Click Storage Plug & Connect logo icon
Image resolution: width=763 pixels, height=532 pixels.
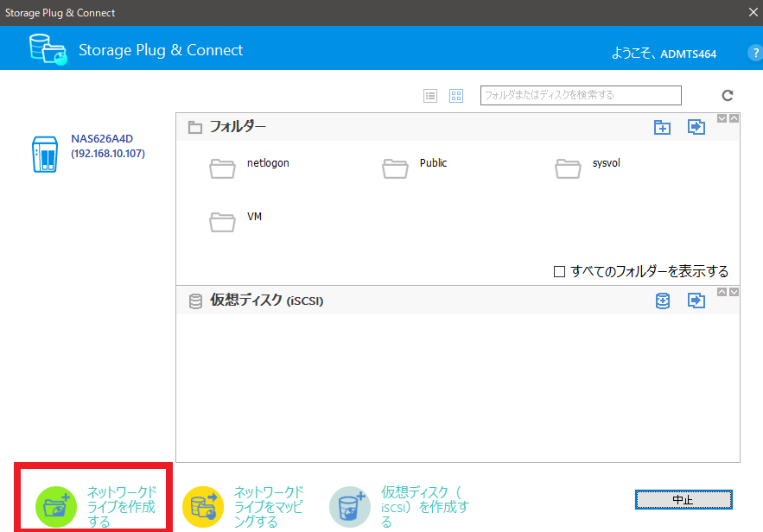[x=48, y=49]
